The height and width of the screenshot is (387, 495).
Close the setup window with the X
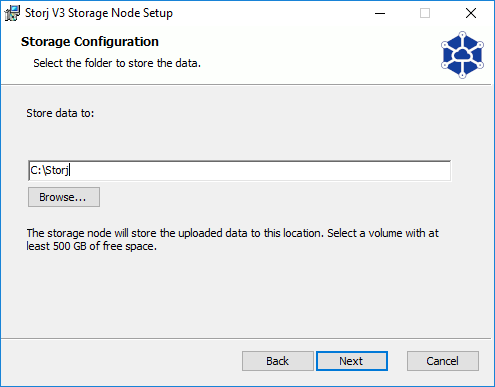point(471,13)
